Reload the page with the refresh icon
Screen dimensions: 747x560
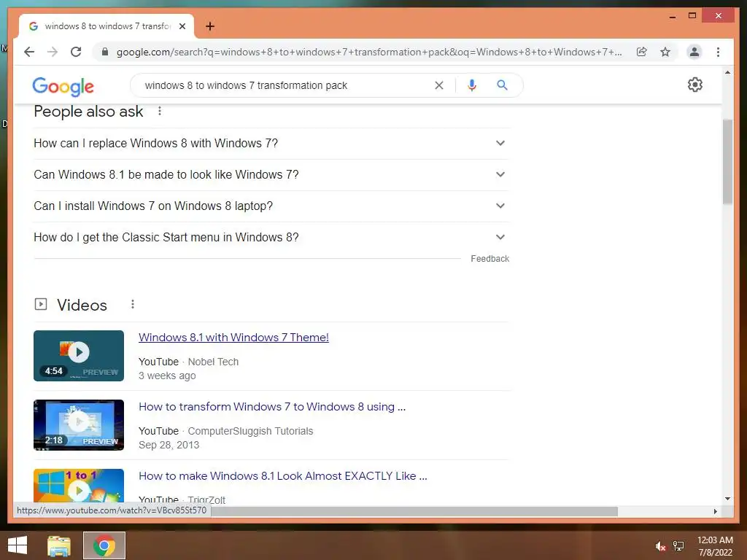tap(76, 52)
